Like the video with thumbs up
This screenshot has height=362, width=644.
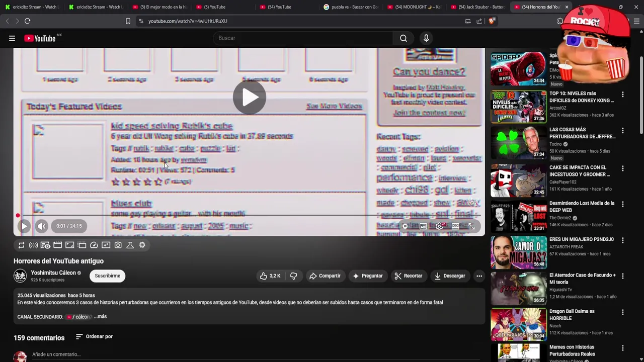click(270, 276)
